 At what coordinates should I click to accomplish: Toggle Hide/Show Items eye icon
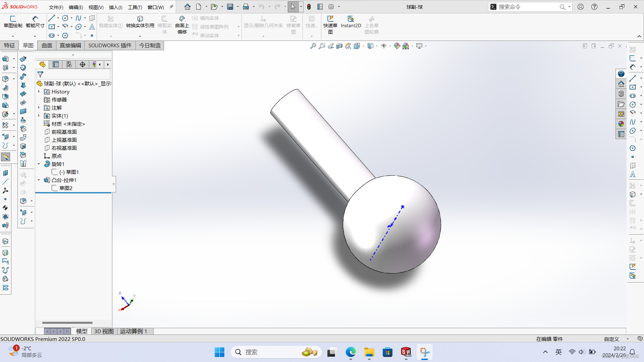383,46
